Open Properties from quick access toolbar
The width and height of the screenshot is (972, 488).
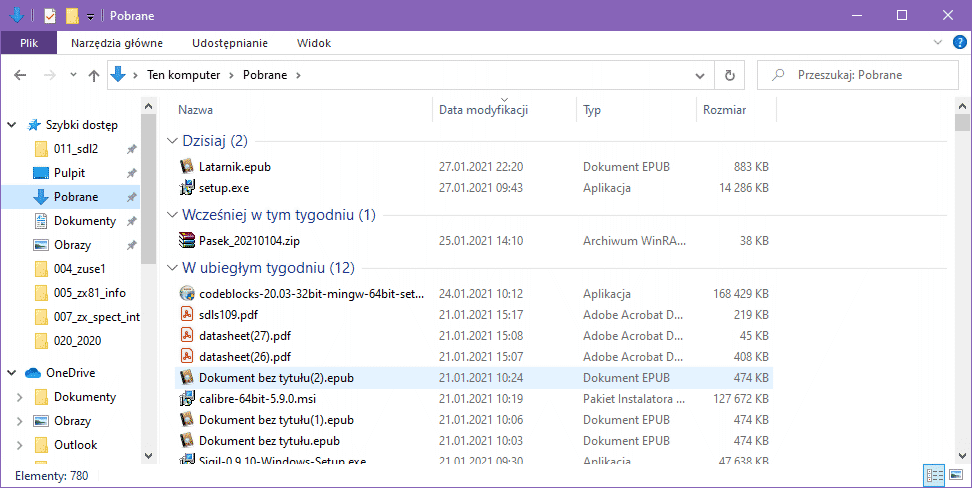tap(50, 15)
